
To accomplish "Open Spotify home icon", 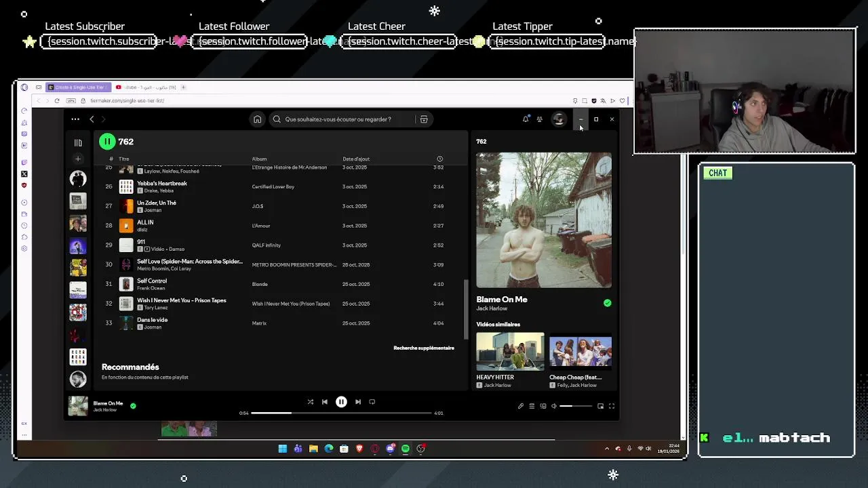I will click(x=257, y=119).
